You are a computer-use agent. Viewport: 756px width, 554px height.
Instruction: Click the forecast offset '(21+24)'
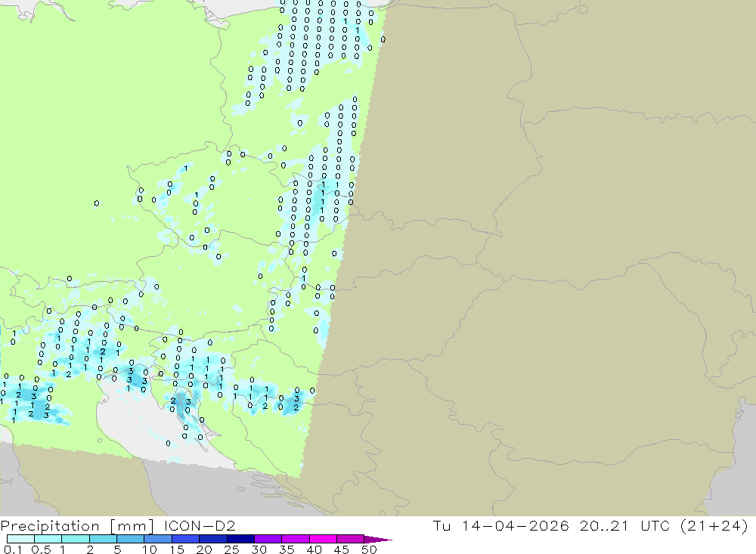point(714,525)
